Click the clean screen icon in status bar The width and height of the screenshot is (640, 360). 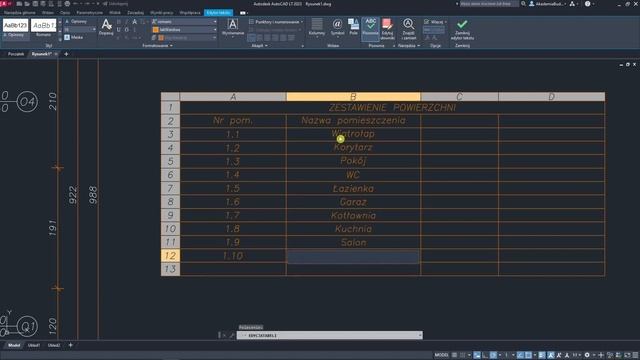(627, 355)
